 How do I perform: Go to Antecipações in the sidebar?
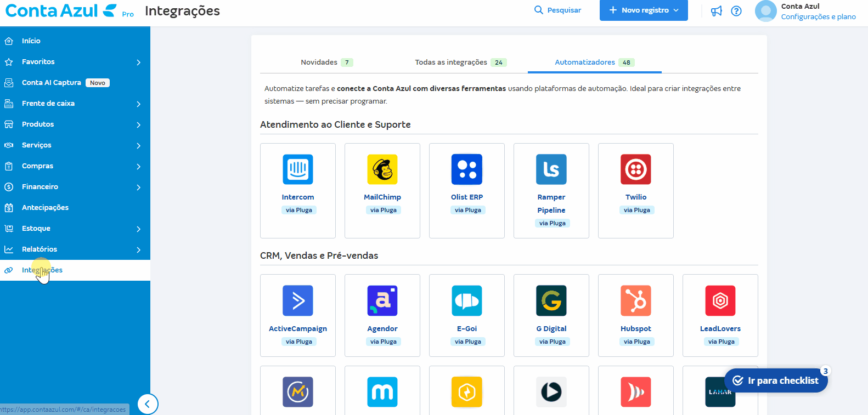point(45,208)
